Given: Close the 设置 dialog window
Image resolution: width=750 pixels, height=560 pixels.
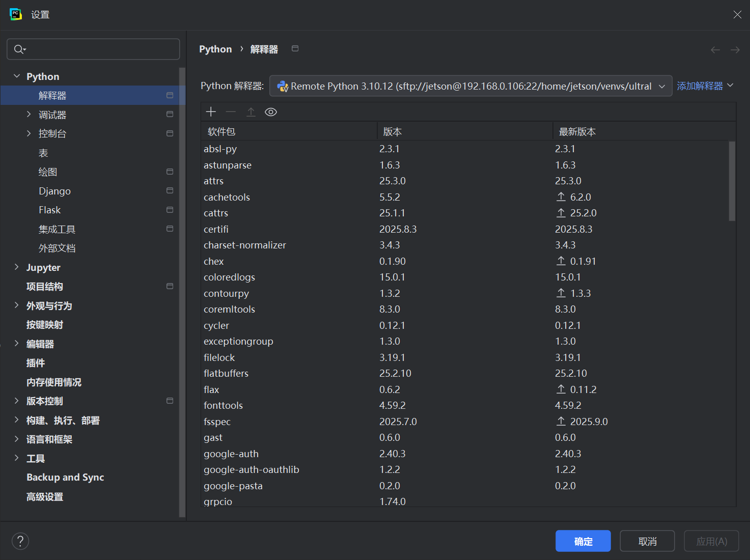Looking at the screenshot, I should pos(737,14).
